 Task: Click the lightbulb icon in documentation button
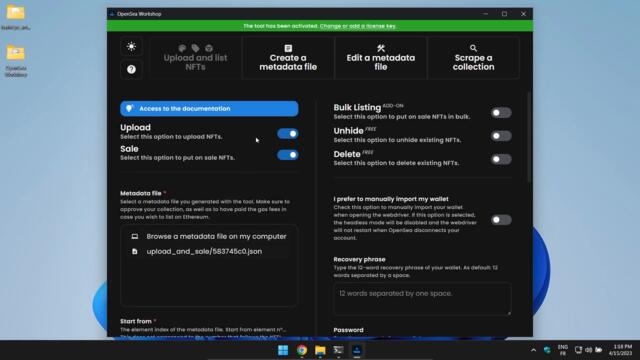coord(129,108)
